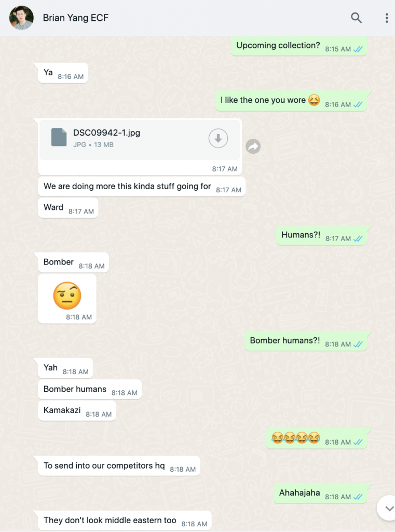Viewport: 395px width, 532px height.
Task: Click the "We are doing more this kinda stuff" message
Action: point(142,187)
